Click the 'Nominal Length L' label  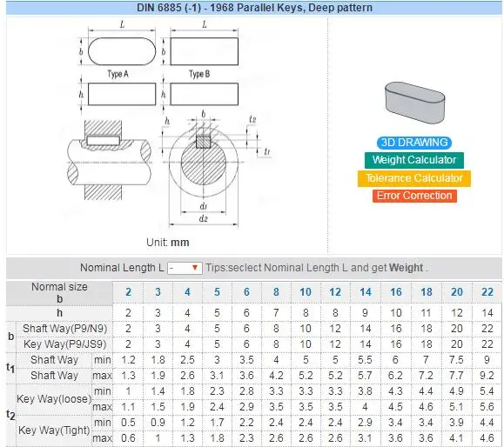pos(122,268)
